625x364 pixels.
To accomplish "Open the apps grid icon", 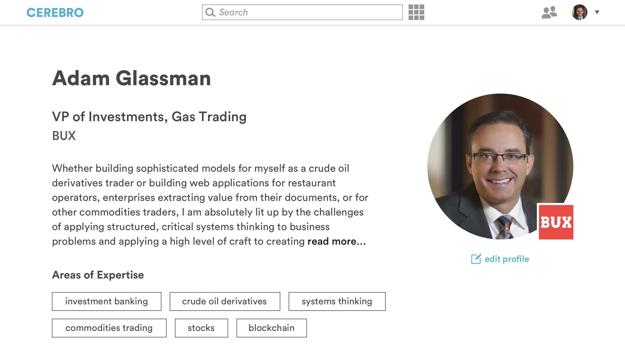I will [x=416, y=12].
